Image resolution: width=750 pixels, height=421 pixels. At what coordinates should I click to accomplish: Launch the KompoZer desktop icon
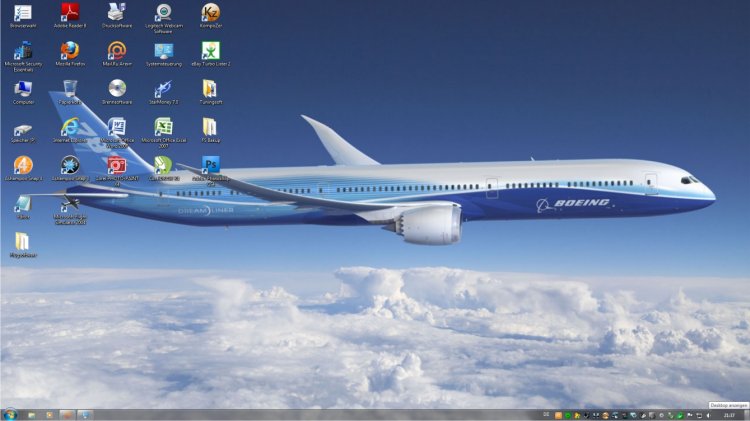(x=210, y=16)
